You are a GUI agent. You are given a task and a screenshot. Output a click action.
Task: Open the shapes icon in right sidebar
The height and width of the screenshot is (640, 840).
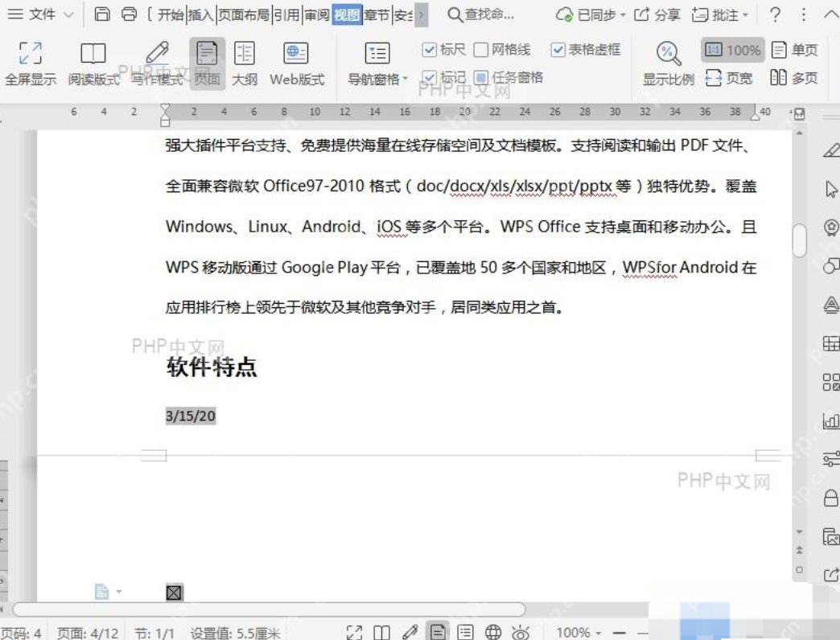831,266
